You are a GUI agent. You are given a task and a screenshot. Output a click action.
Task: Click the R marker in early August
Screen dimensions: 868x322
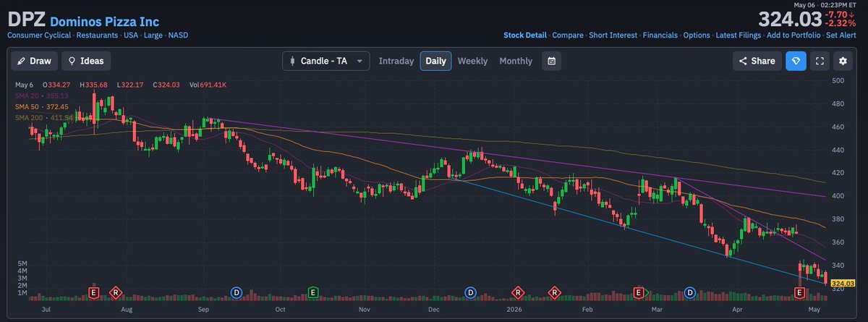[x=116, y=293]
